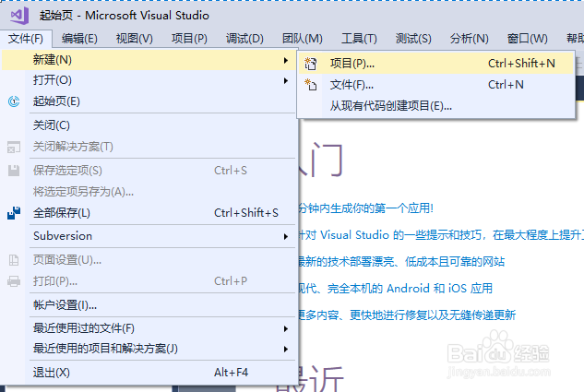Choose 全部保存(L) entry
This screenshot has height=392, width=584.
click(149, 213)
